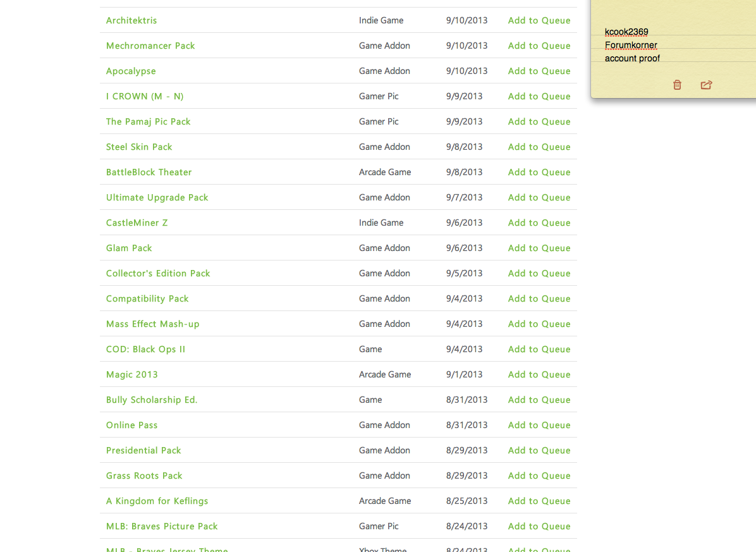The width and height of the screenshot is (756, 552).
Task: Select the 9/1/2013 date for Magic 2013
Action: [464, 374]
